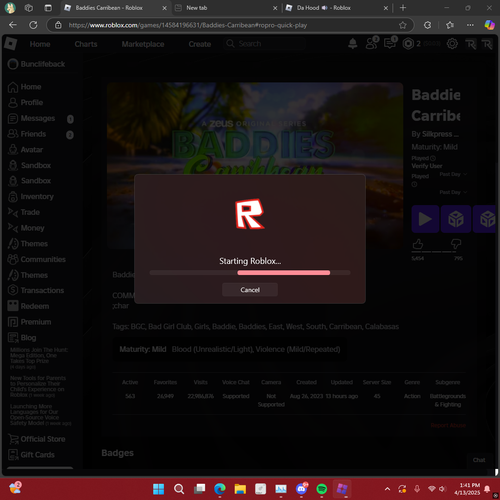Open Redeem in the left sidebar
Viewport: 500px width, 500px height.
pyautogui.click(x=28, y=306)
